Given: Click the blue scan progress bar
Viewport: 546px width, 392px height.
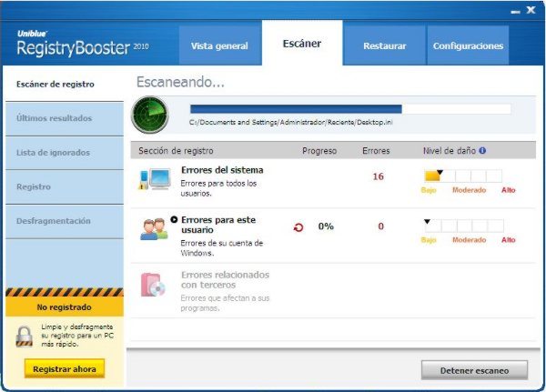Looking at the screenshot, I should [350, 109].
